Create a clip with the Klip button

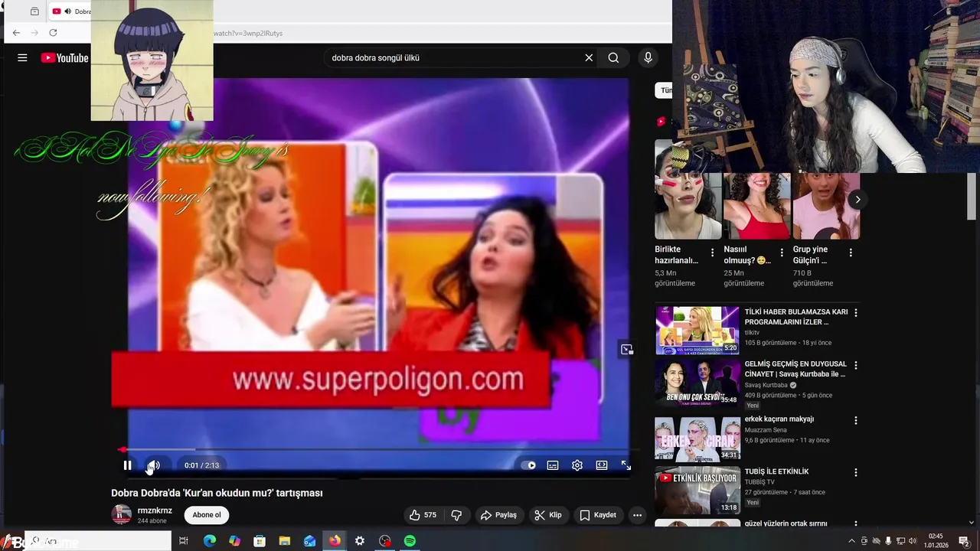coord(548,515)
